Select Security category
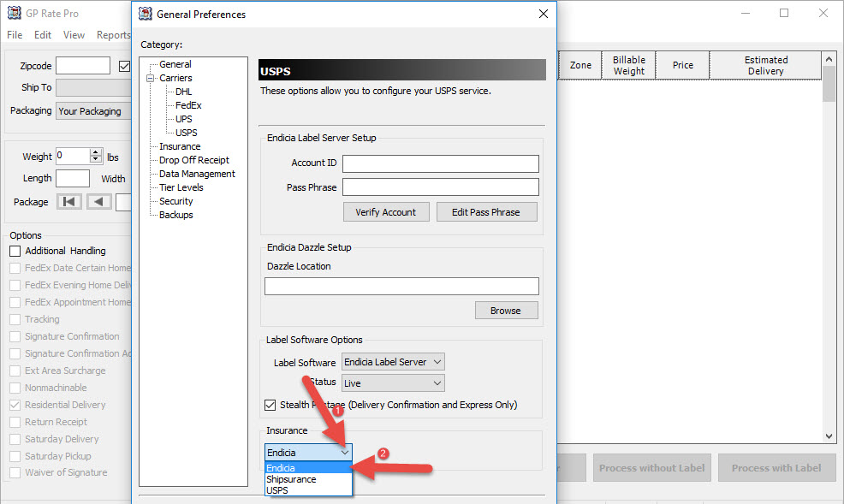Image resolution: width=844 pixels, height=504 pixels. (176, 201)
